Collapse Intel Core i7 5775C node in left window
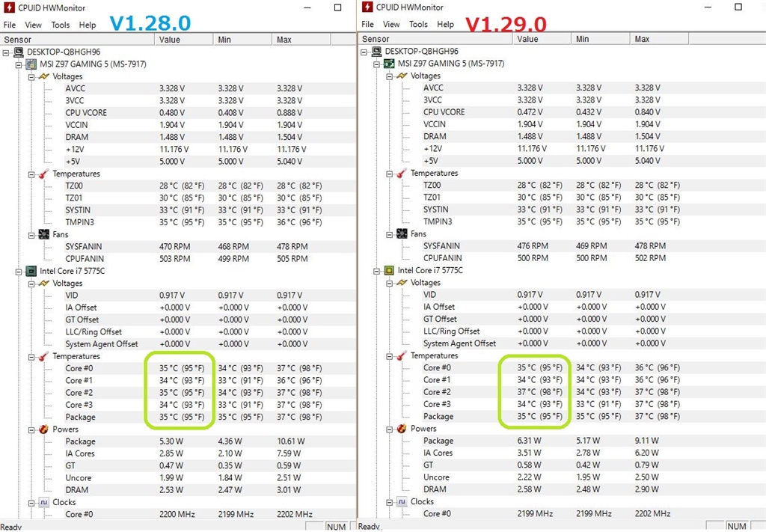 click(x=19, y=272)
